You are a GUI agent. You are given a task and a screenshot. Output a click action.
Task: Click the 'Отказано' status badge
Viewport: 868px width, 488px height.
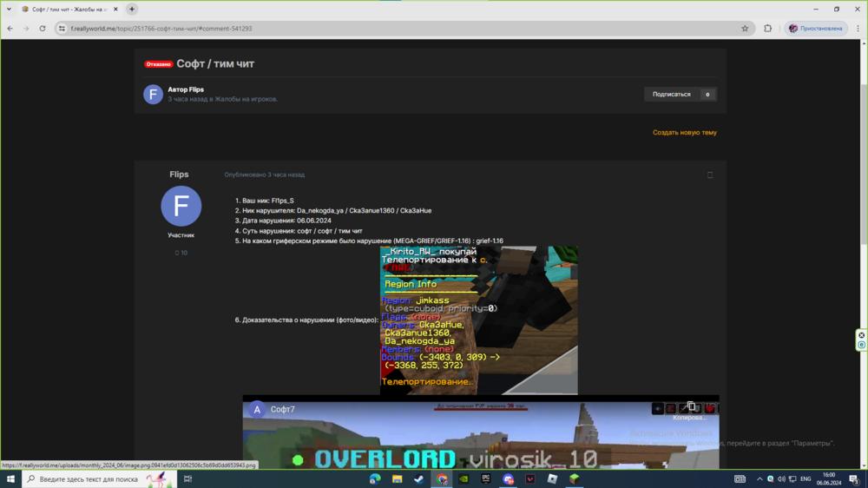tap(159, 64)
